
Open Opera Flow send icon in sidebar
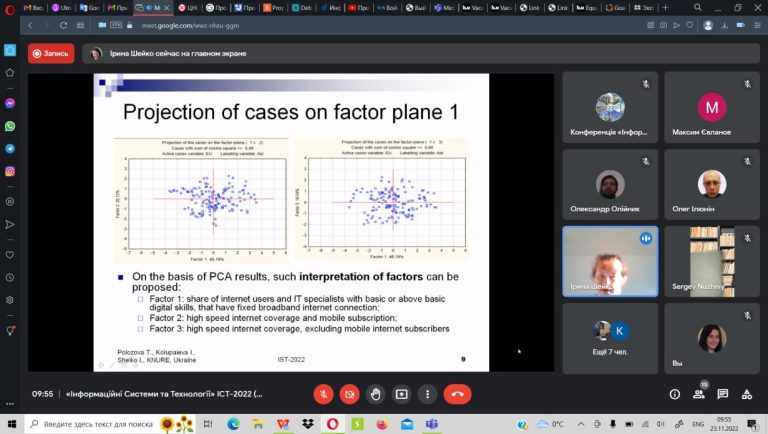coord(10,224)
